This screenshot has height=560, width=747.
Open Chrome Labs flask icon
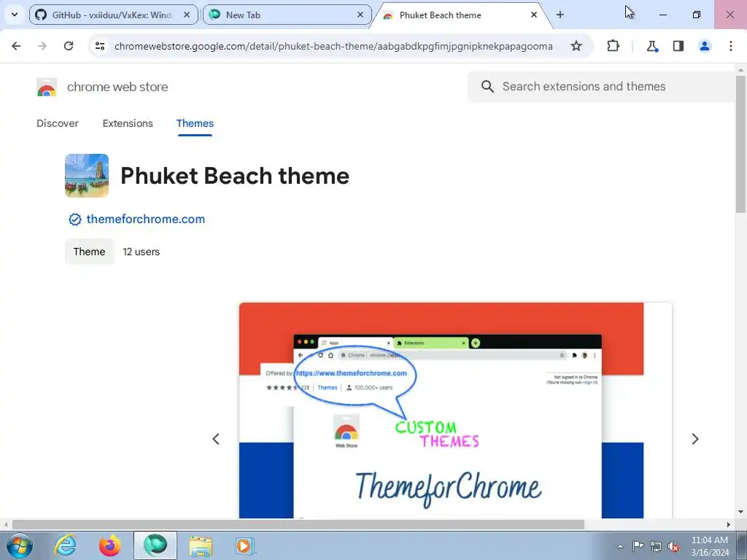[652, 46]
